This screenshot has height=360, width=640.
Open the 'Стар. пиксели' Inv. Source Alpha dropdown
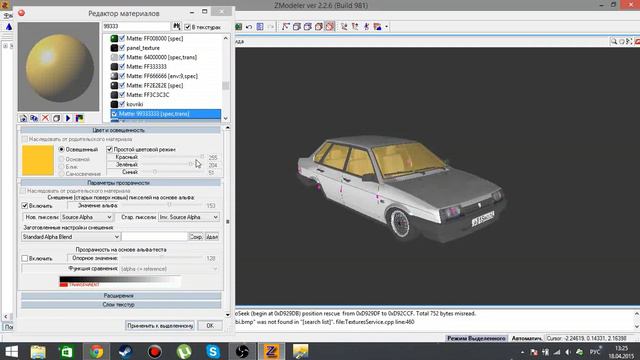[x=189, y=217]
